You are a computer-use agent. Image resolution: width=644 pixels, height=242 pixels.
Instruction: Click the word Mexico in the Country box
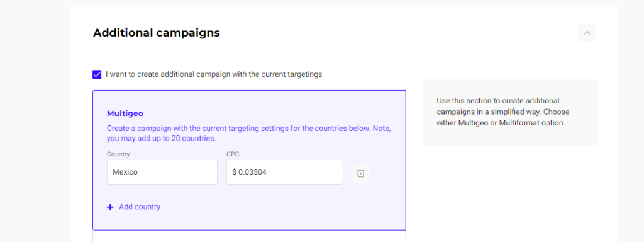pos(125,172)
